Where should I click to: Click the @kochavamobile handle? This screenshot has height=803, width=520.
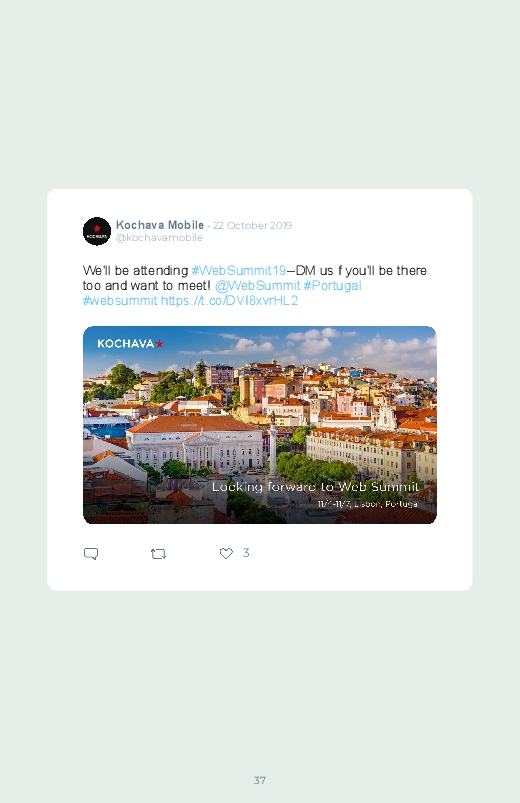(159, 238)
